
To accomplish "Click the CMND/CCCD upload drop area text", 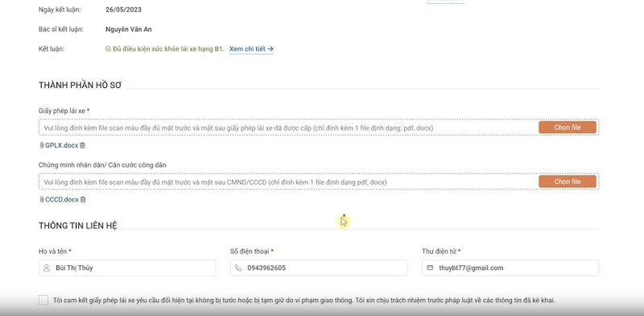I will 215,182.
